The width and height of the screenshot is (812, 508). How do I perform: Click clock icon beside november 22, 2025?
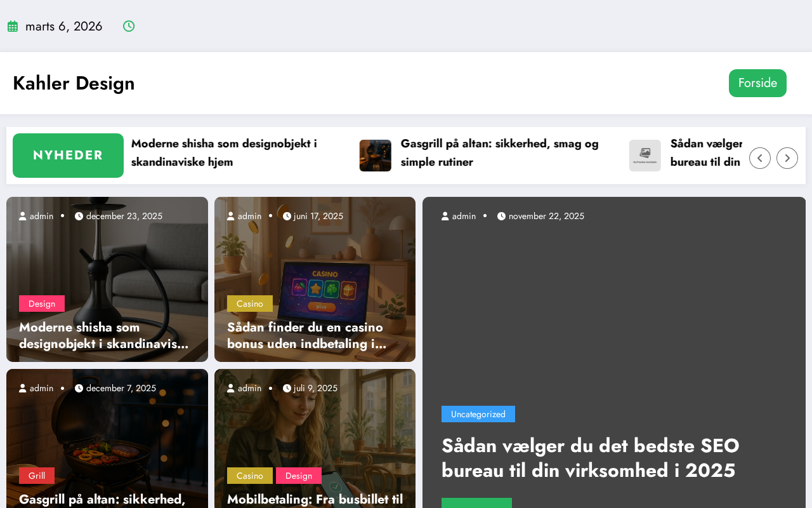(x=502, y=216)
